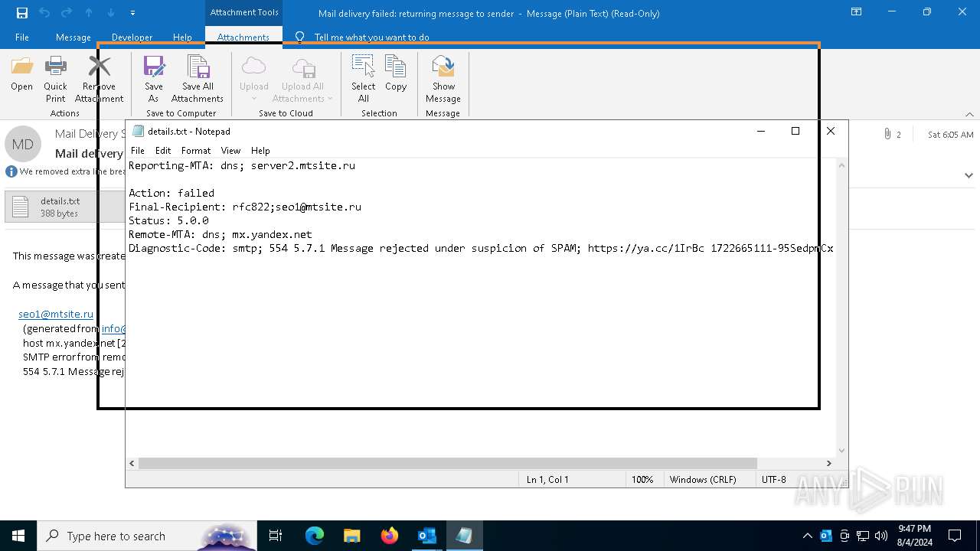
Task: Click the MD sender avatar
Action: click(23, 144)
